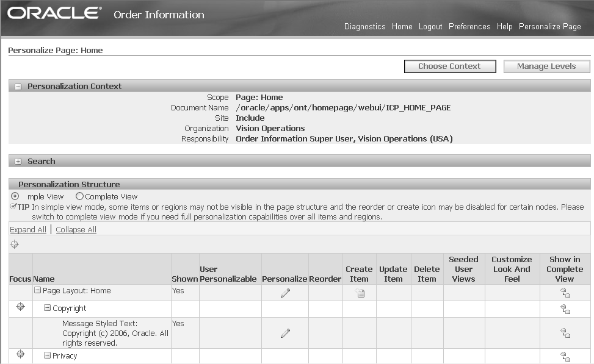Click the Site value Include
Viewport: 594px width, 364px height.
pyautogui.click(x=250, y=118)
